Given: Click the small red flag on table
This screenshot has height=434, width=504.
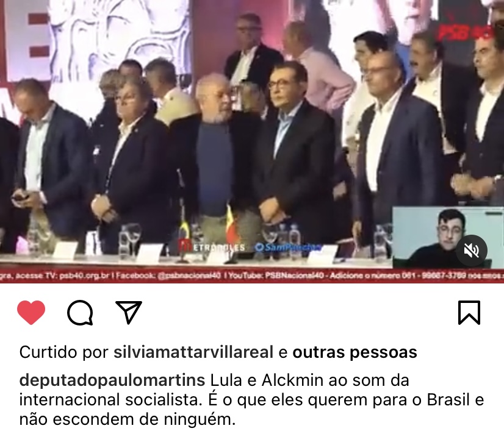Looking at the screenshot, I should pos(232,224).
